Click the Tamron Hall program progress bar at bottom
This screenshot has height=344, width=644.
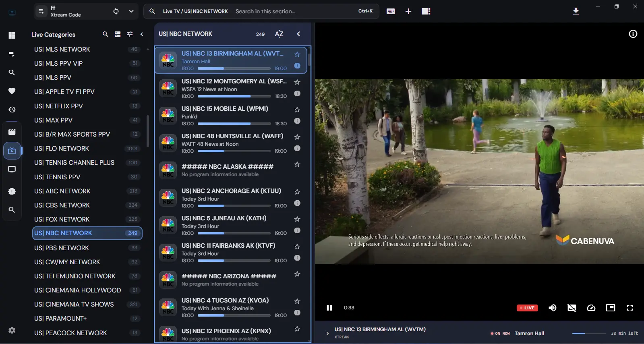click(589, 333)
